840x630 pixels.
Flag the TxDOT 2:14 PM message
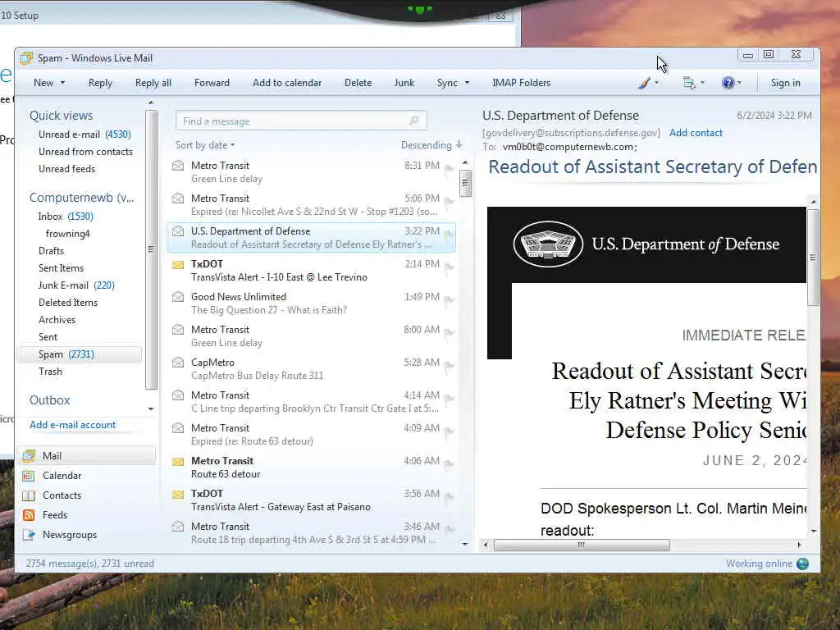click(449, 267)
